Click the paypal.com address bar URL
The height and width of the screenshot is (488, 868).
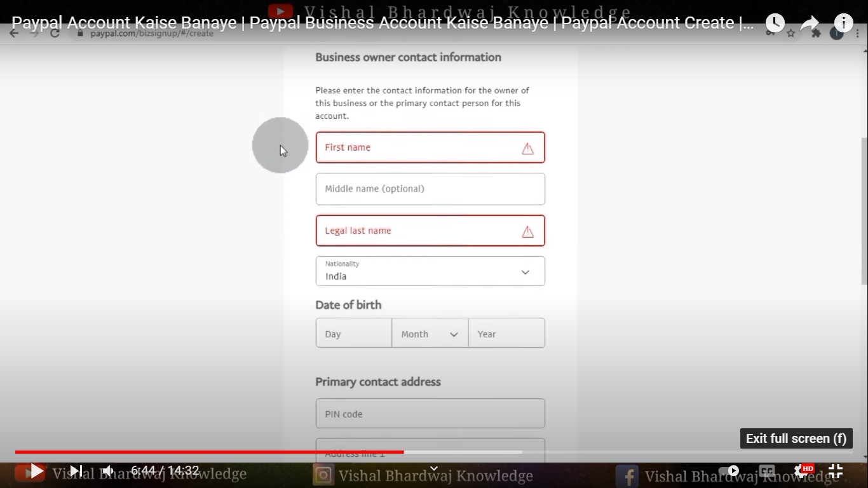152,34
